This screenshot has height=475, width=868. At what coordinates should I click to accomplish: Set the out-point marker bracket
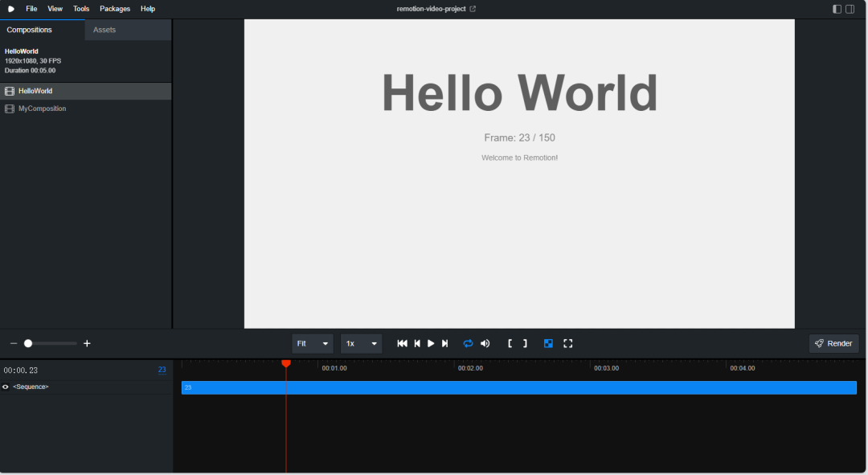(525, 344)
